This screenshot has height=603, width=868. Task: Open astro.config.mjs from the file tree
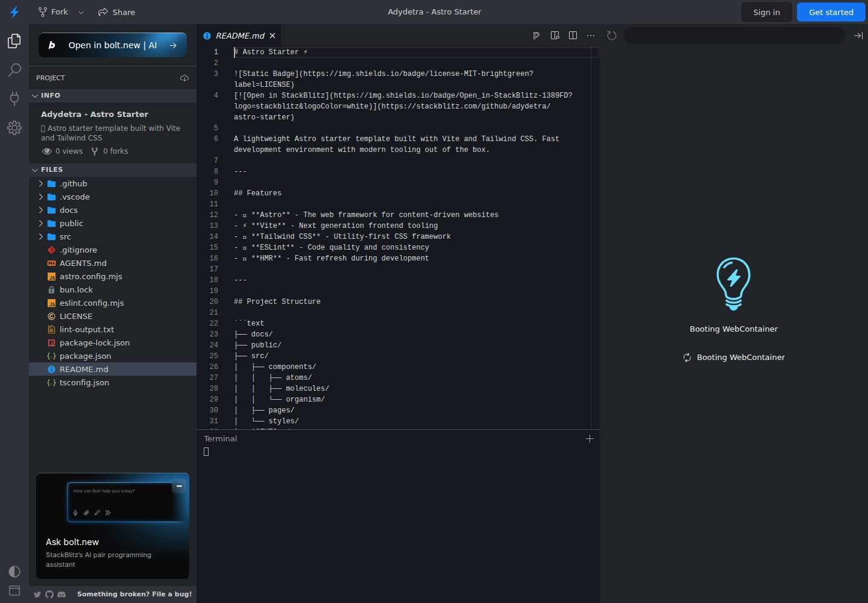(113, 276)
